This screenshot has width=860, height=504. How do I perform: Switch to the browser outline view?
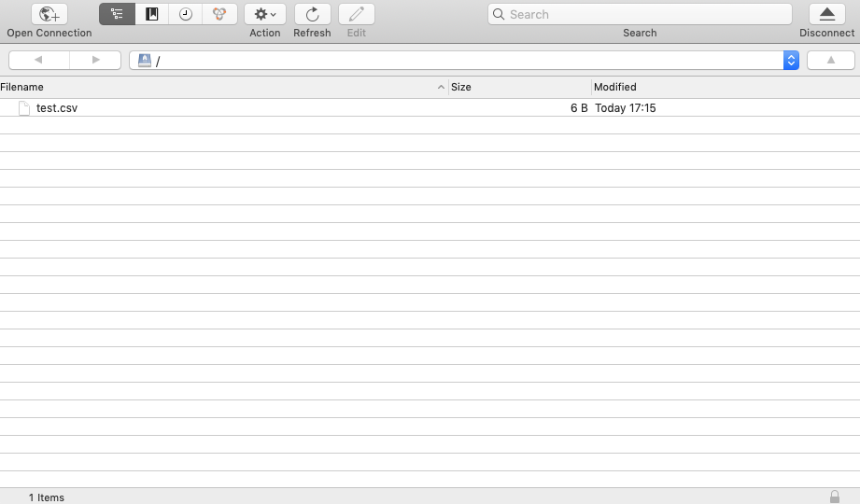click(117, 14)
